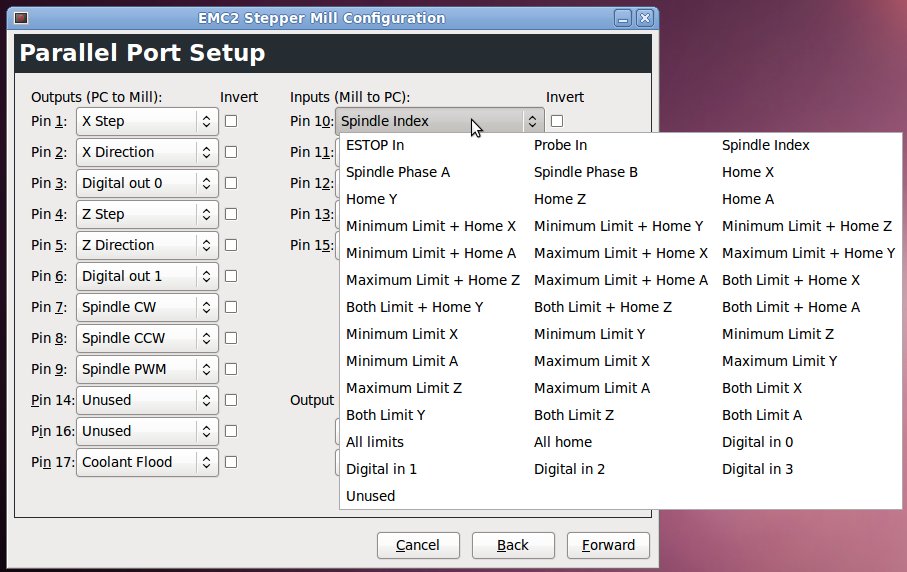The image size is (907, 572).
Task: Open Pin 14 Unused combo box
Action: tap(147, 400)
